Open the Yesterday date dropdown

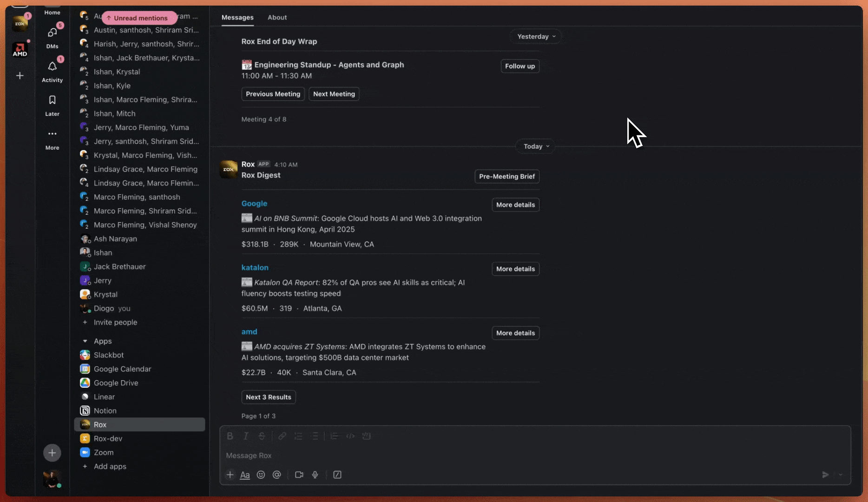[x=536, y=37]
